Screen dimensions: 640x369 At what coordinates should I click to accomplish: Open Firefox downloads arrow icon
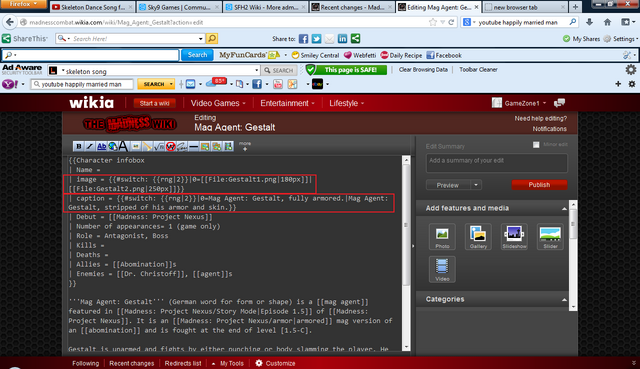[589, 22]
